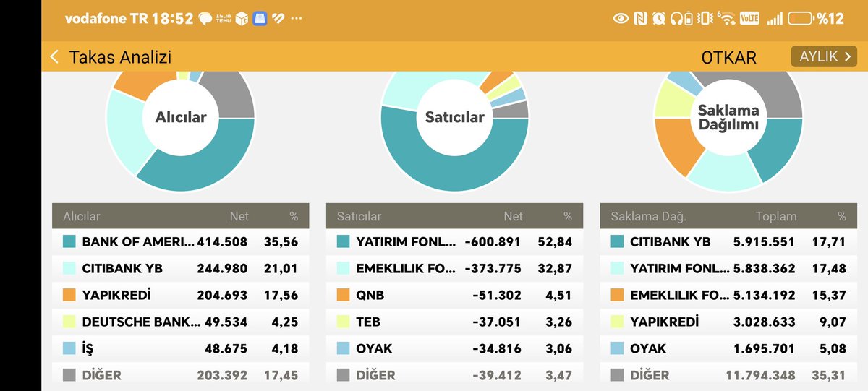The image size is (868, 391).
Task: Tap the teal swatch beside CITIBANK YB in Saklama
Action: coord(618,242)
